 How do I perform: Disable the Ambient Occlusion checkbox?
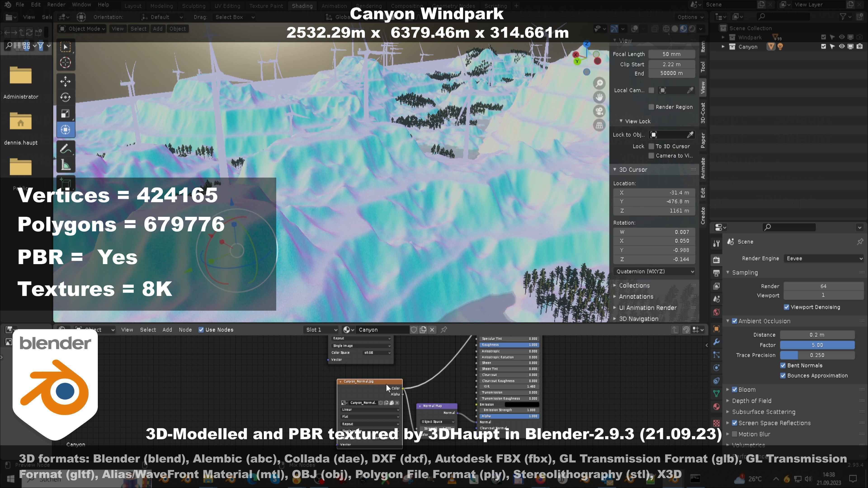pos(735,321)
